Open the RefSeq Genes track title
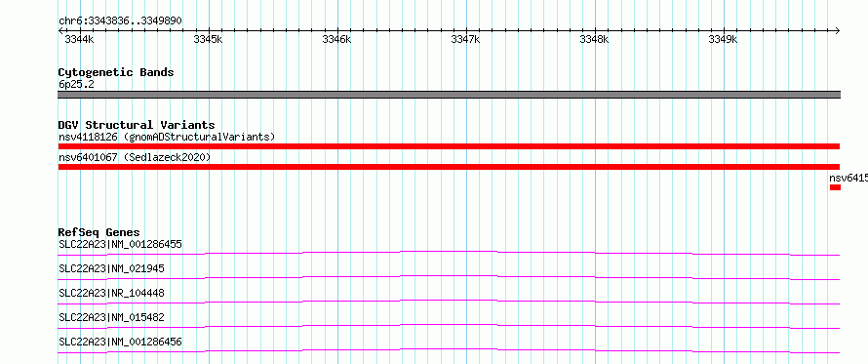Viewport: 868px width, 364px height. 99,232
